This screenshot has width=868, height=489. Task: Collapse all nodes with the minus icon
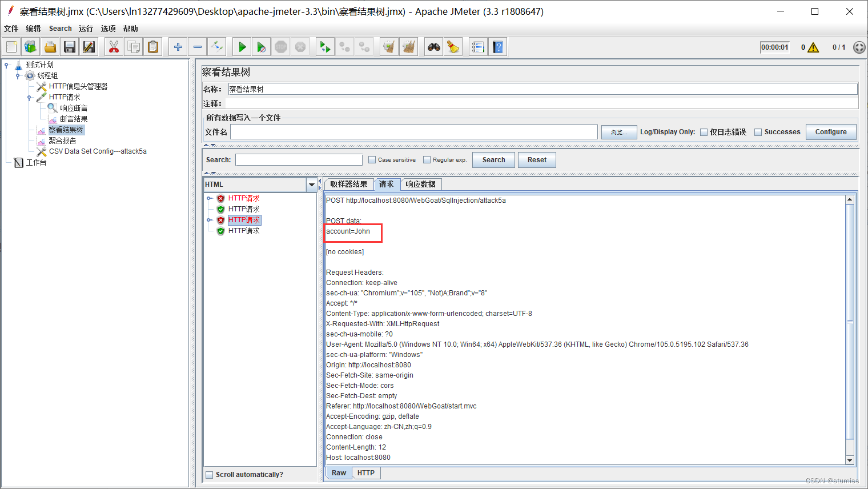(198, 47)
